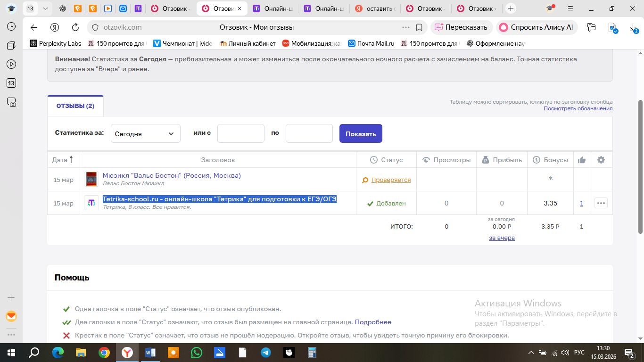Sort table by the "Дата" column arrow
The image size is (644, 362).
pos(71,160)
